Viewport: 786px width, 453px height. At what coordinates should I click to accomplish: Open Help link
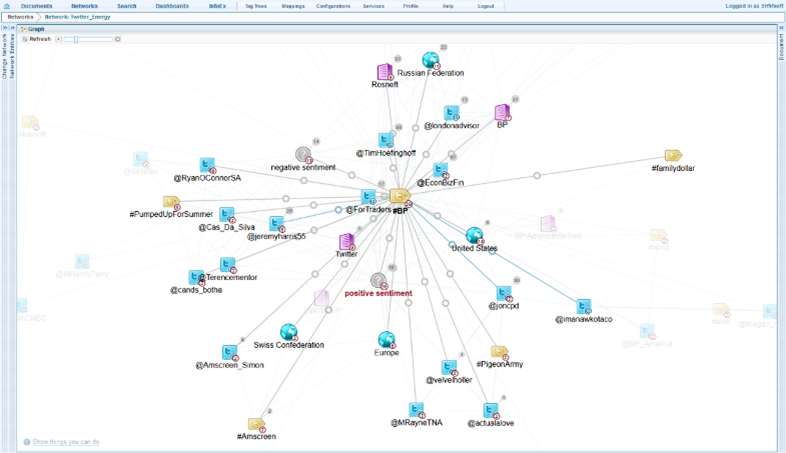click(448, 6)
